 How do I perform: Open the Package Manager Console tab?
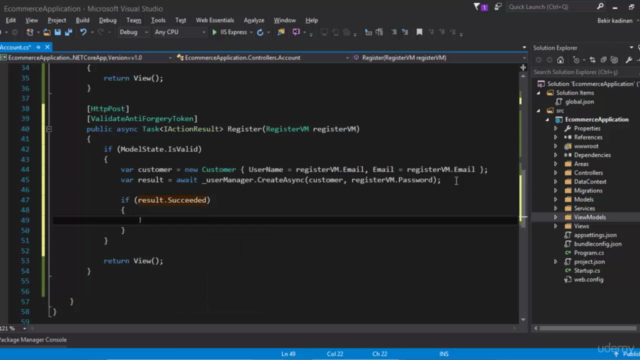point(33,340)
